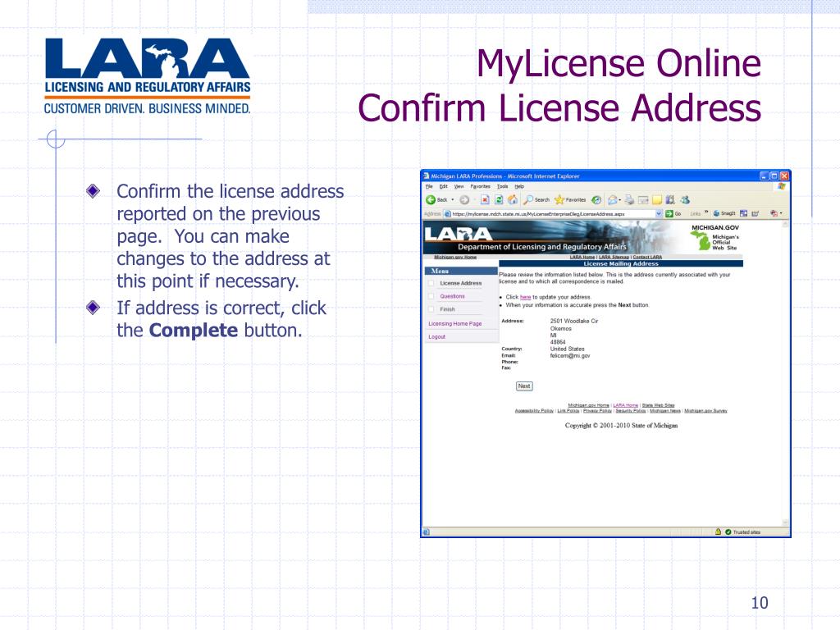The image size is (840, 630).
Task: Tick the Finish menu checkbox
Action: tap(431, 309)
